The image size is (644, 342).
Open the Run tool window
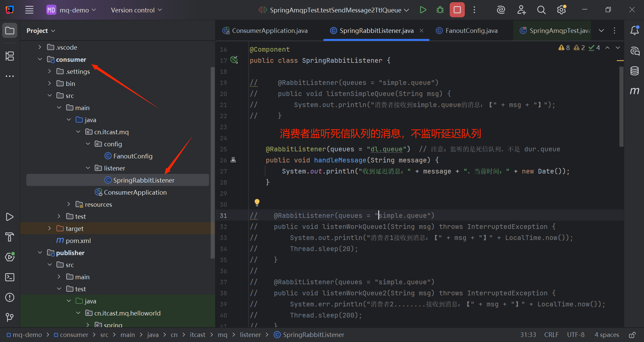[x=10, y=217]
